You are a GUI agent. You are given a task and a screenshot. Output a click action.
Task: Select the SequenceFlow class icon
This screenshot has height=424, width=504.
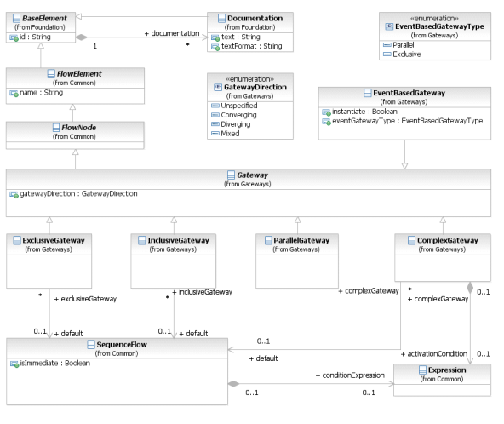point(91,345)
